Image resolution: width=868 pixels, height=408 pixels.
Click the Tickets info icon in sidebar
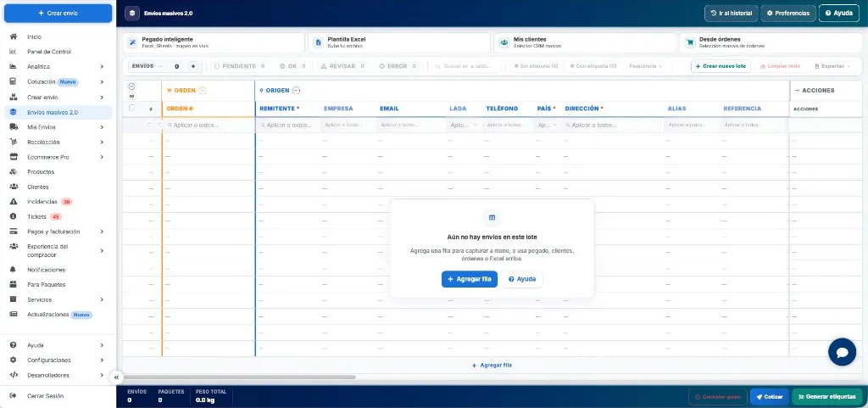coord(14,216)
